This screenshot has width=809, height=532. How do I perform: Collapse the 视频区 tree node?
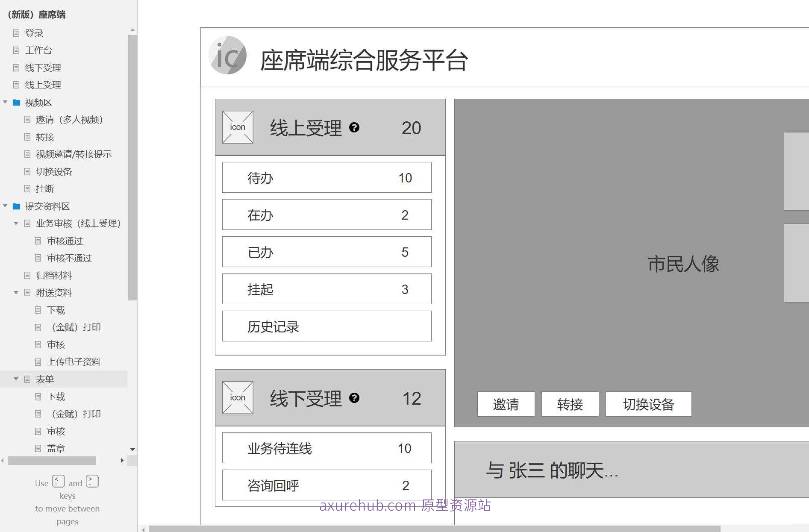[x=5, y=102]
